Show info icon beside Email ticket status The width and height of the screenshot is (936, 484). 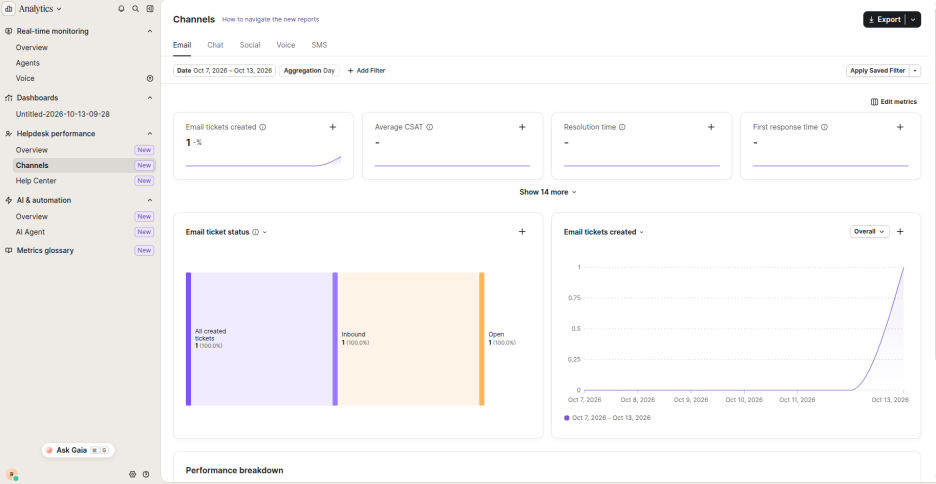tap(255, 232)
